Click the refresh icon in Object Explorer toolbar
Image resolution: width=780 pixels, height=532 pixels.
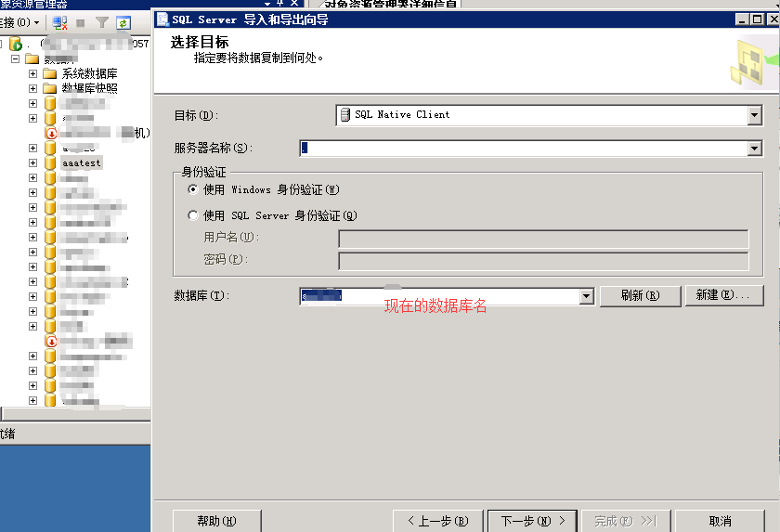pyautogui.click(x=123, y=23)
